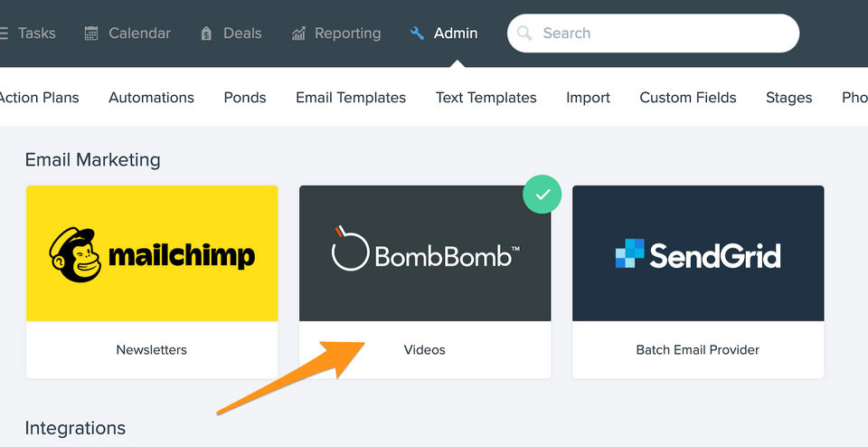
Task: Switch to the Stages tab
Action: (x=788, y=98)
